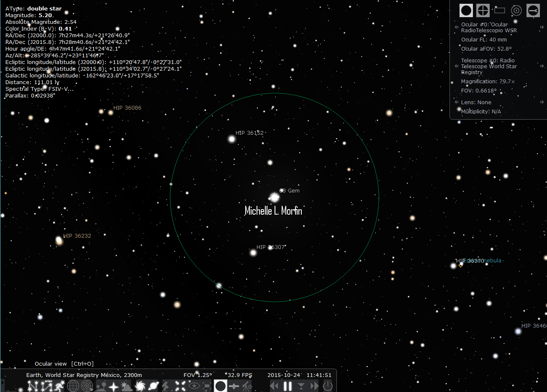Click the star labeled HIP 36152

(231, 139)
